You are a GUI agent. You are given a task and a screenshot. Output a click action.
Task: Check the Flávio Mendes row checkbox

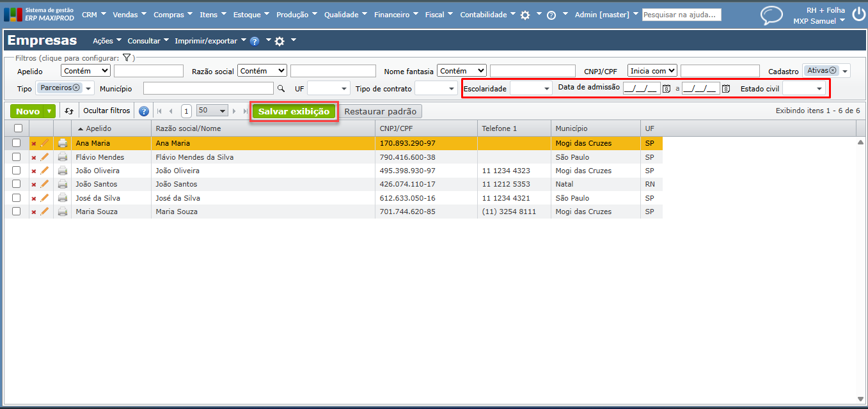pyautogui.click(x=17, y=157)
